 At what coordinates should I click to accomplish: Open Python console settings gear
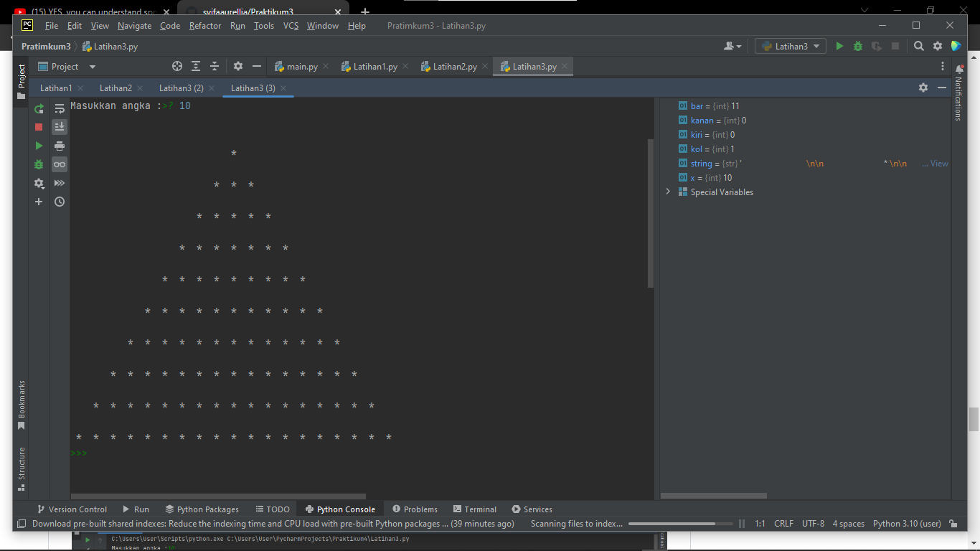(x=923, y=88)
